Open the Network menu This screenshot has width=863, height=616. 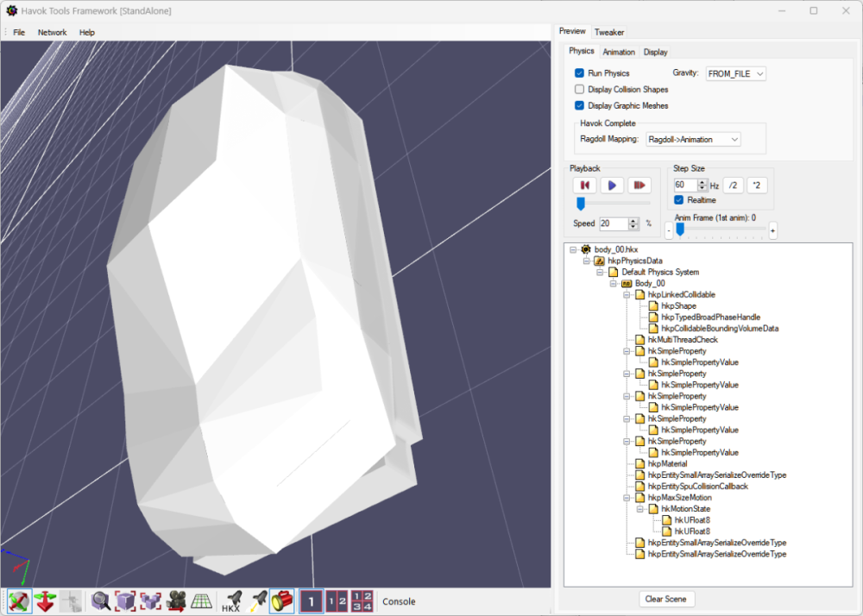[52, 33]
